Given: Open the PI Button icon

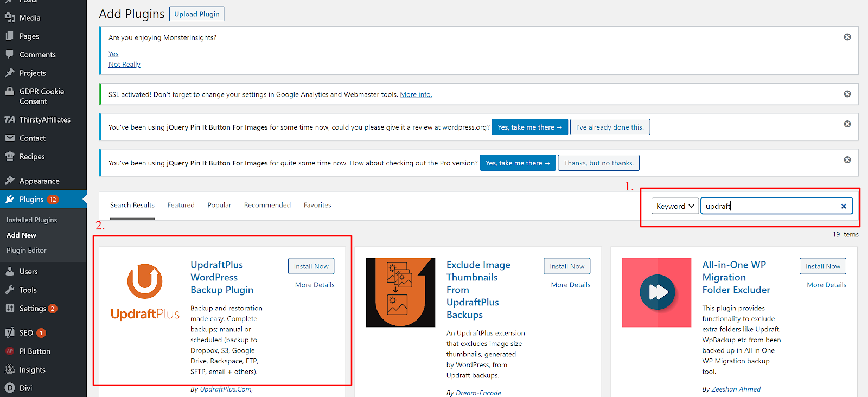Looking at the screenshot, I should (x=10, y=351).
